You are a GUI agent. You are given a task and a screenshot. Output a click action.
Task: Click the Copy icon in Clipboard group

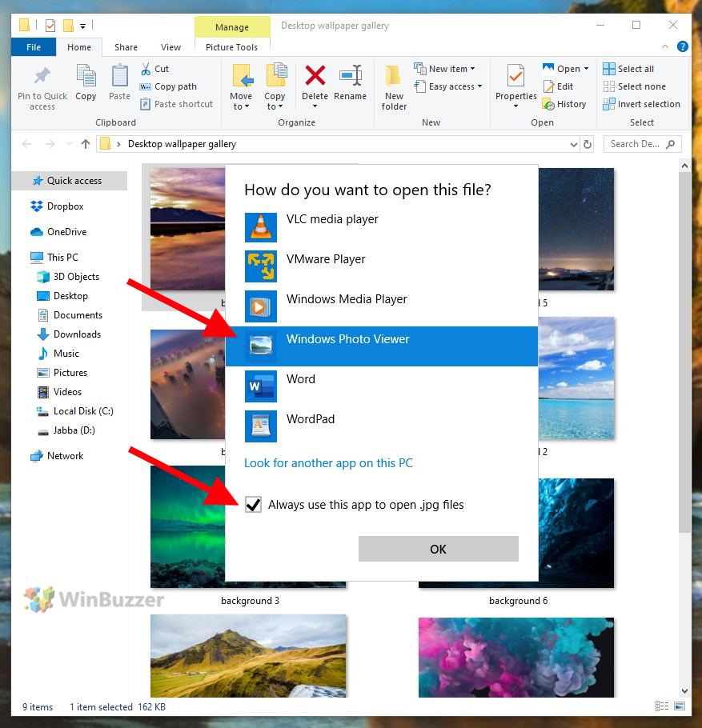coord(86,76)
